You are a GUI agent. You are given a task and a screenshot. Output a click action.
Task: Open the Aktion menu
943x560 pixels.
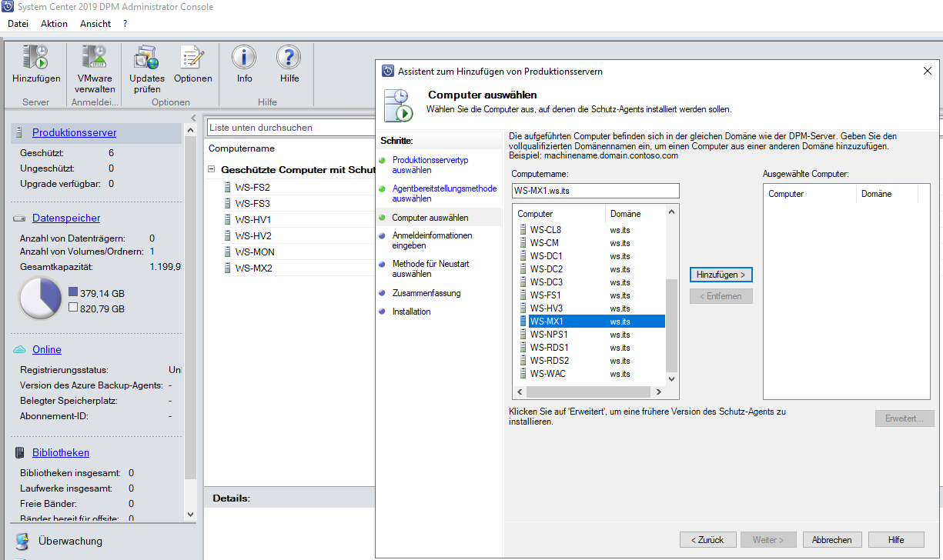coord(55,24)
